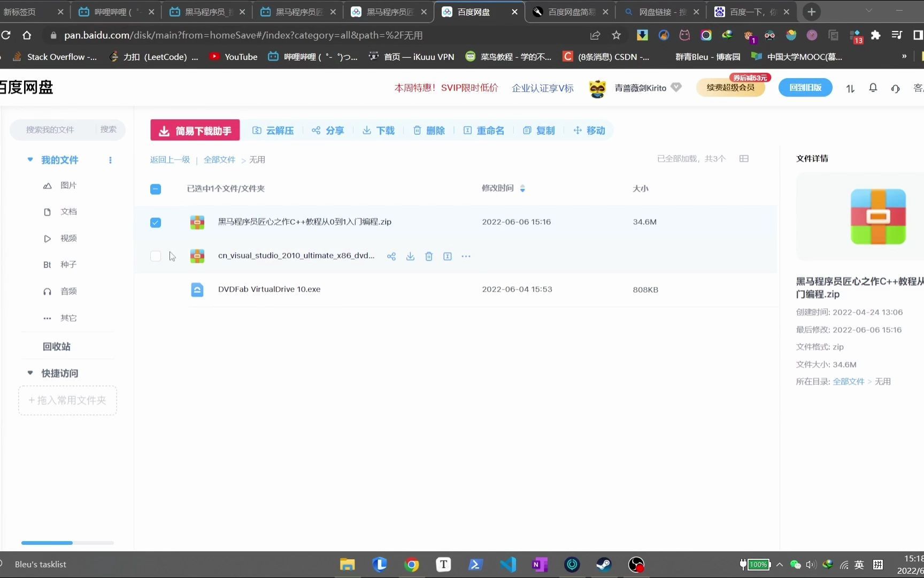The image size is (924, 578).
Task: Open Visual Studio Code from taskbar
Action: [507, 565]
